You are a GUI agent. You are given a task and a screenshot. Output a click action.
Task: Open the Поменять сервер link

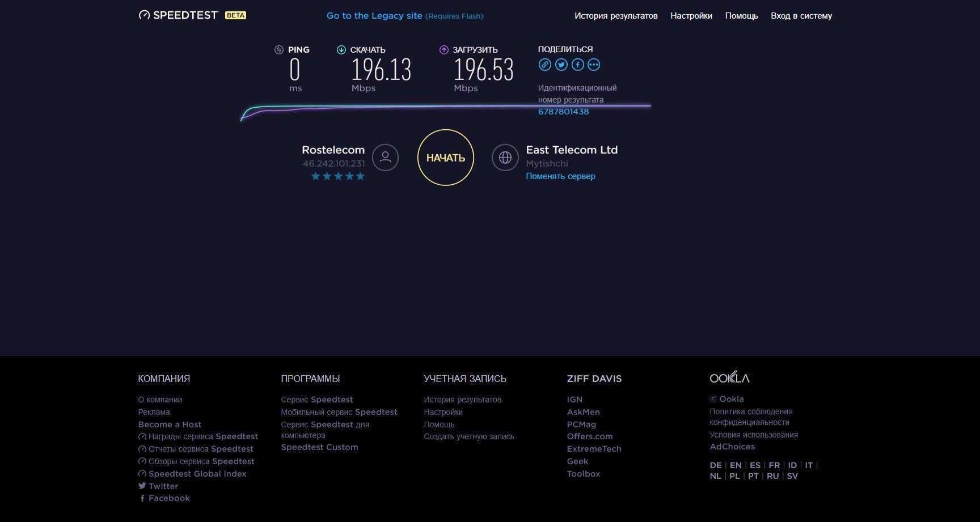560,176
